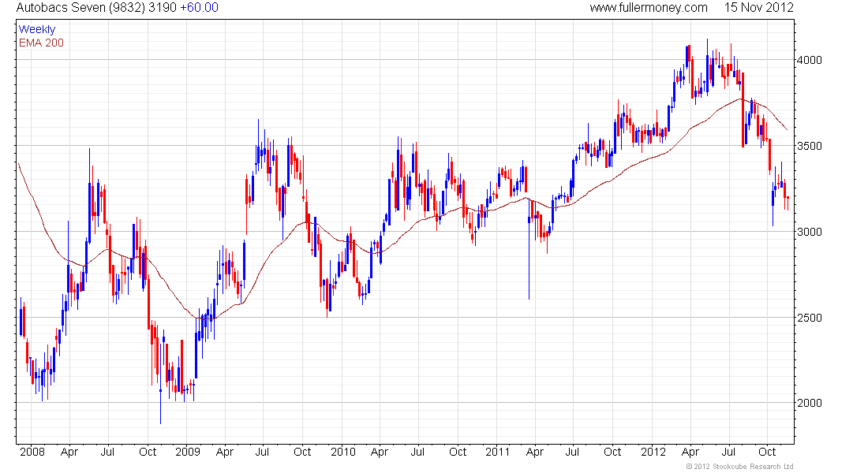Click the 2011 year axis label

[498, 452]
